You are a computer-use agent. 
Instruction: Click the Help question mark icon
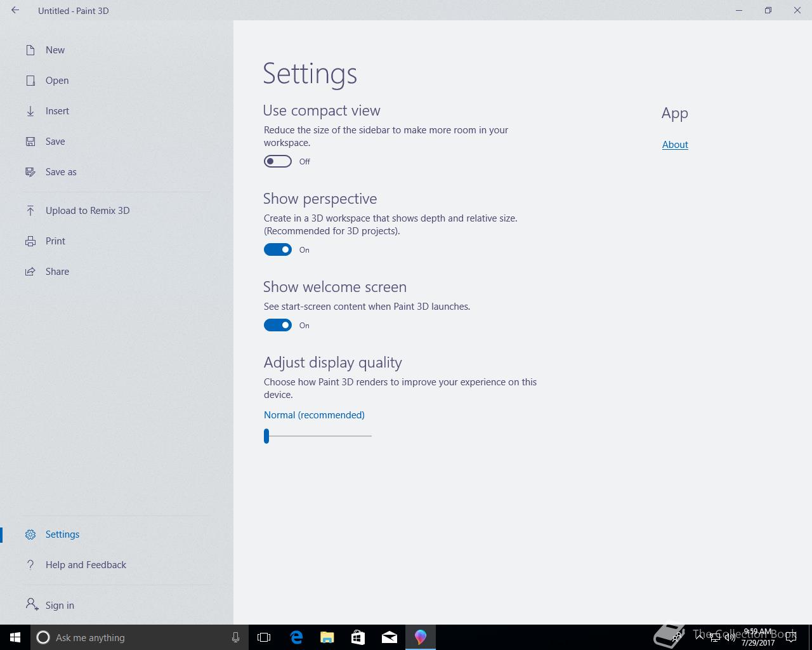pyautogui.click(x=30, y=565)
